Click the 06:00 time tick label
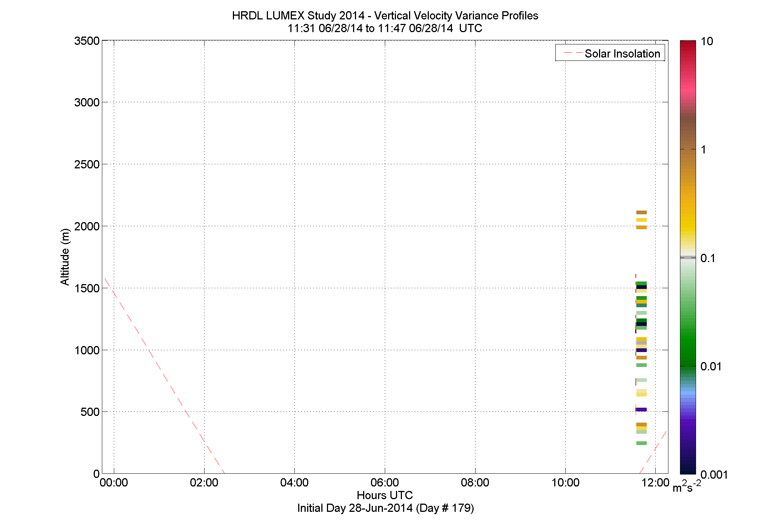The image size is (783, 532). tap(385, 482)
